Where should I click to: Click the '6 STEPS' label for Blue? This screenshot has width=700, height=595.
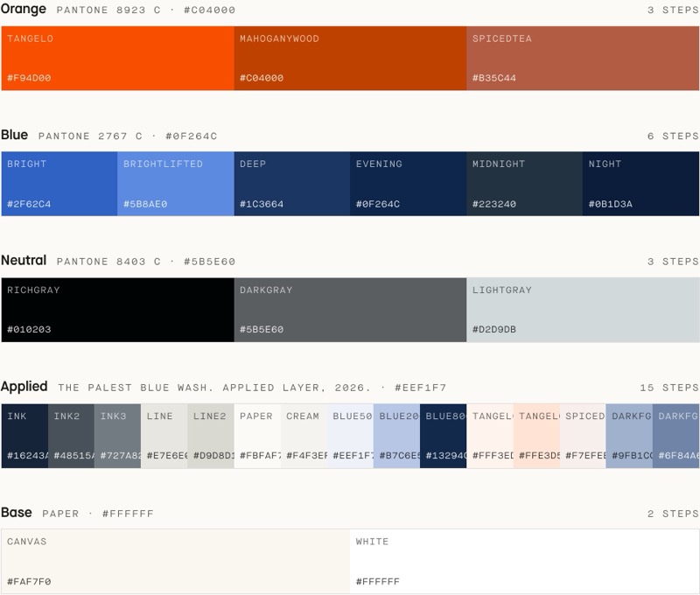(673, 136)
